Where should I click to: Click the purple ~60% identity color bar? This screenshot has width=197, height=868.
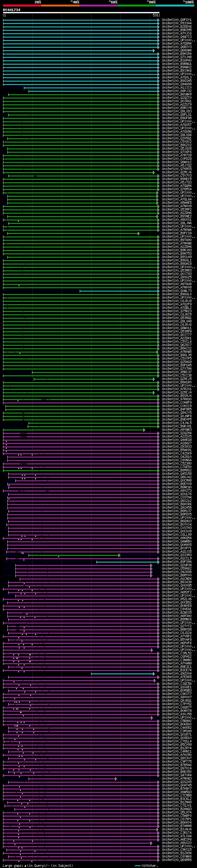[99, 6]
